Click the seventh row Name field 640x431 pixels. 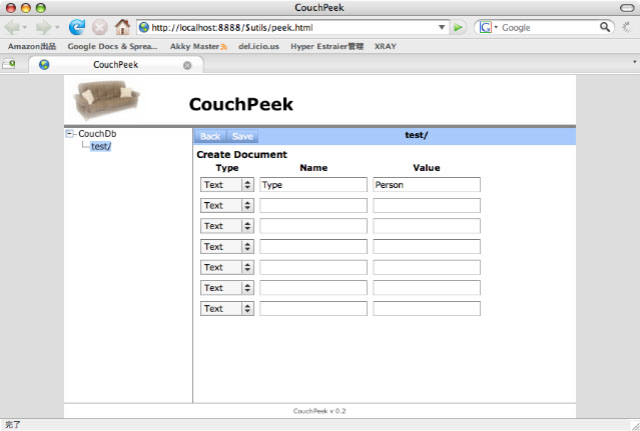[313, 309]
